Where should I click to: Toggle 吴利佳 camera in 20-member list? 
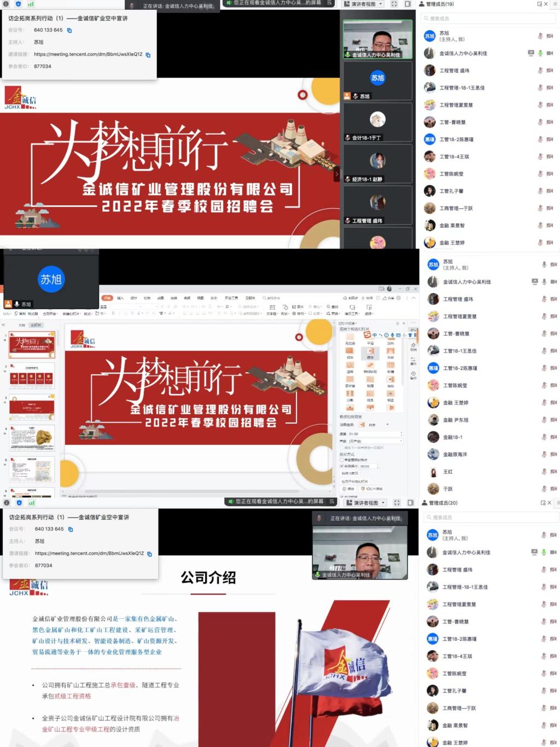coord(553,552)
